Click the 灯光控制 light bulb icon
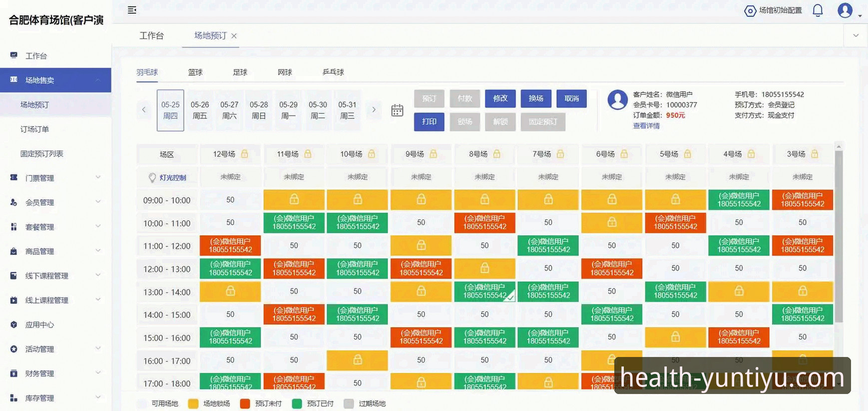 click(152, 177)
